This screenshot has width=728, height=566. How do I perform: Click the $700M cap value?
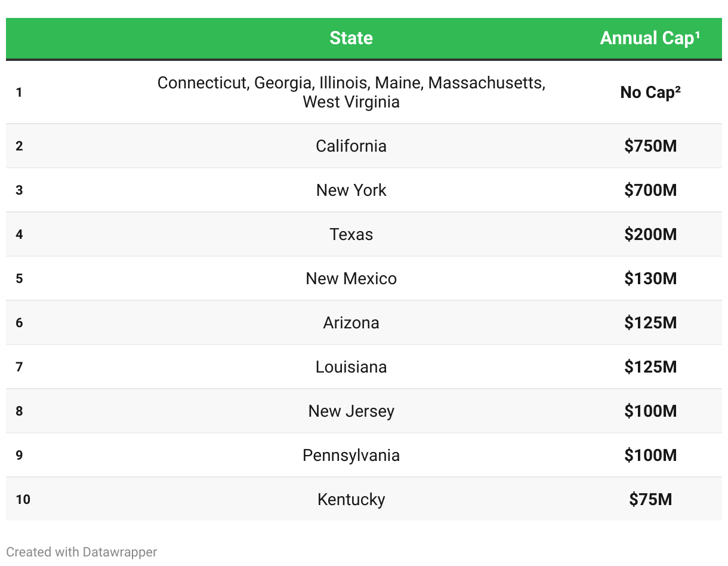[650, 190]
